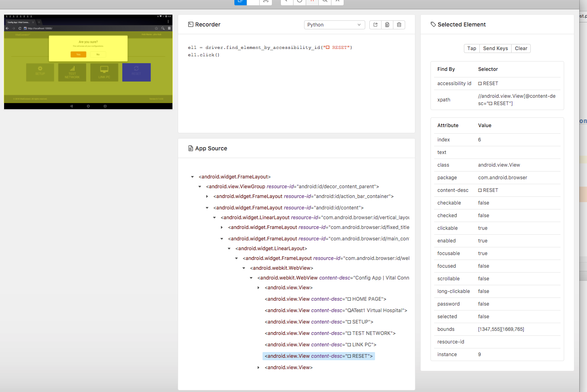Image resolution: width=587 pixels, height=392 pixels.
Task: Select the RESET view node in App Source
Action: tap(319, 356)
